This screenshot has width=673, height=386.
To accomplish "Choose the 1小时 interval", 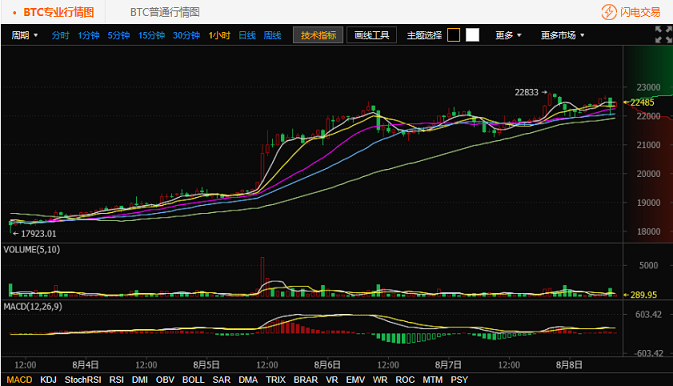I will [219, 35].
